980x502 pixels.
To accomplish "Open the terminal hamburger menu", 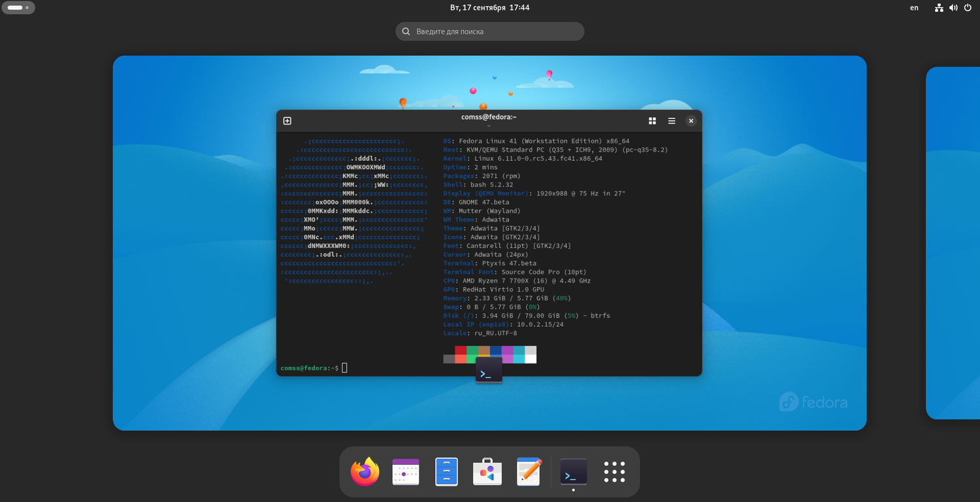I will tap(672, 121).
